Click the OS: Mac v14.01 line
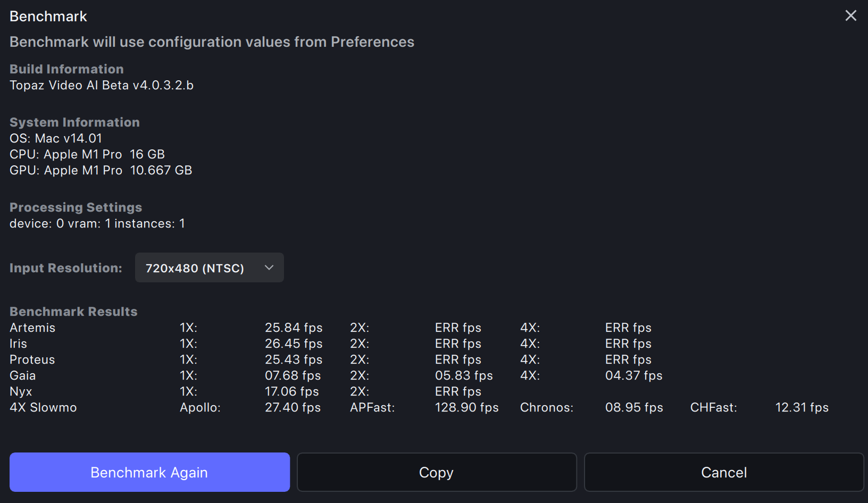Screen dimensions: 868x503 (x=56, y=139)
